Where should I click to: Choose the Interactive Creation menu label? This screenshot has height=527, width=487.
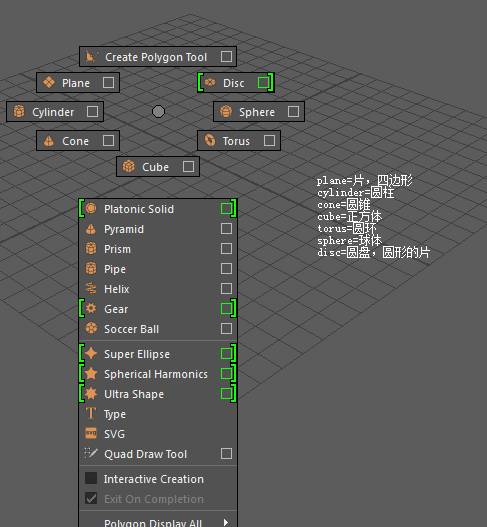click(x=154, y=479)
